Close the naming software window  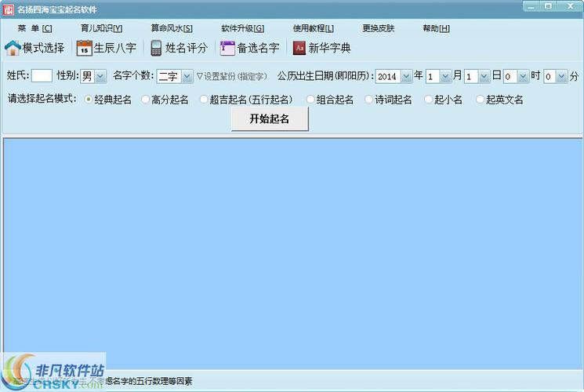click(570, 6)
